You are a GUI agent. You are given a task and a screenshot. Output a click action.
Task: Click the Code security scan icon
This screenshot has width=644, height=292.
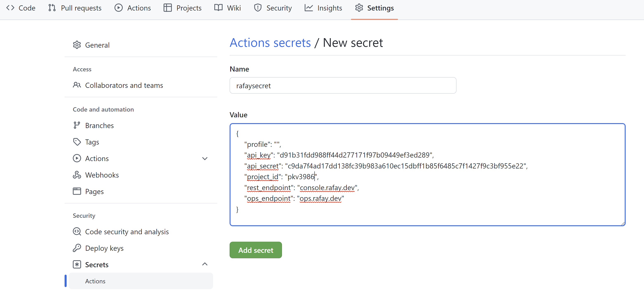tap(77, 232)
